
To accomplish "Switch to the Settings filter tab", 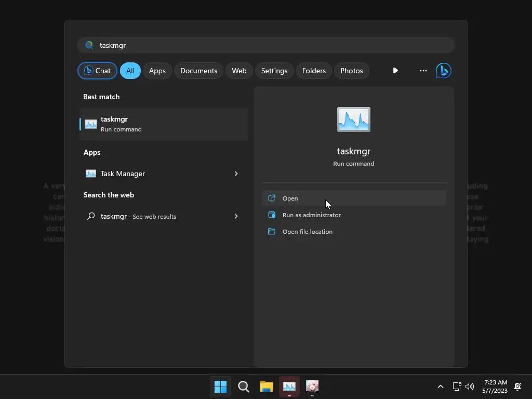I will click(x=274, y=71).
